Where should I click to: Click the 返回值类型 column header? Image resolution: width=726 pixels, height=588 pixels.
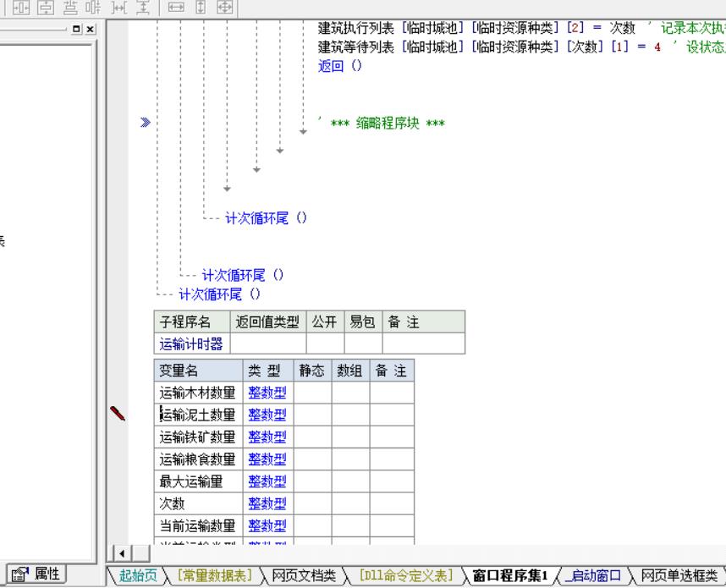[268, 321]
